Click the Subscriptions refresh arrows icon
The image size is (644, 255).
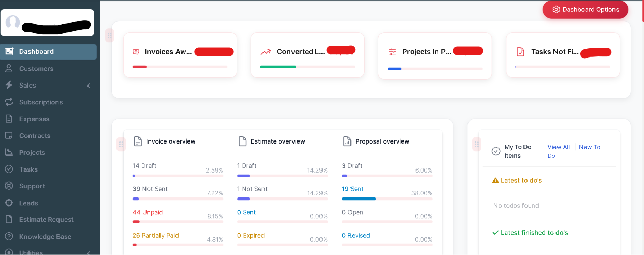9,102
